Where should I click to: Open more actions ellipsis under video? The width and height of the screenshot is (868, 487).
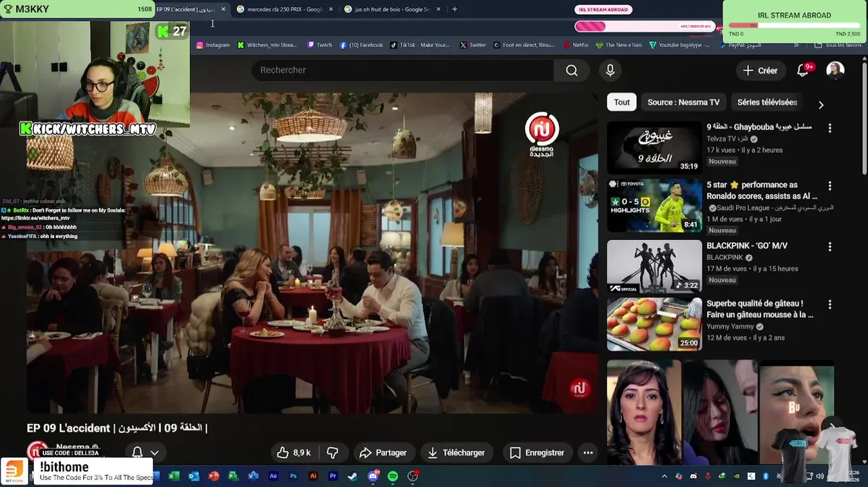(x=588, y=453)
